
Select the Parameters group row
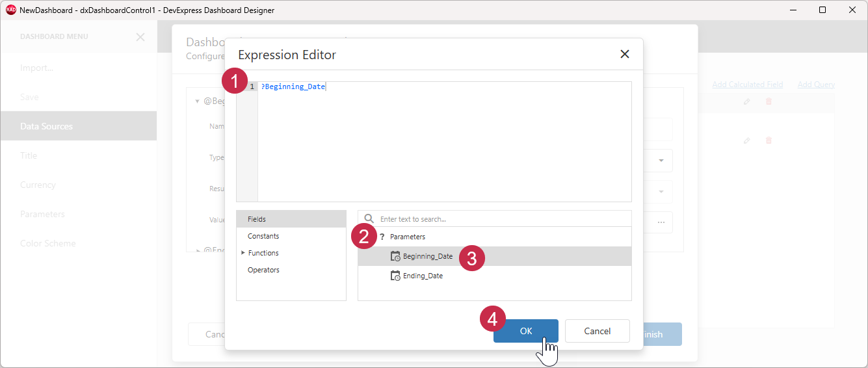(495, 237)
